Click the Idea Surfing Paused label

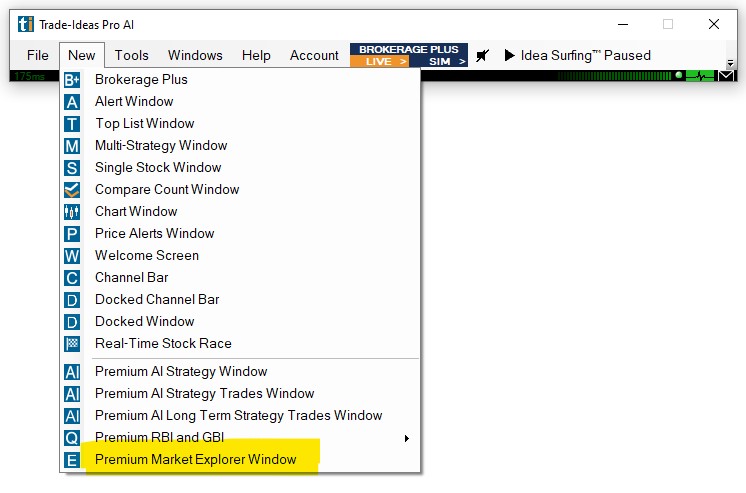[586, 55]
